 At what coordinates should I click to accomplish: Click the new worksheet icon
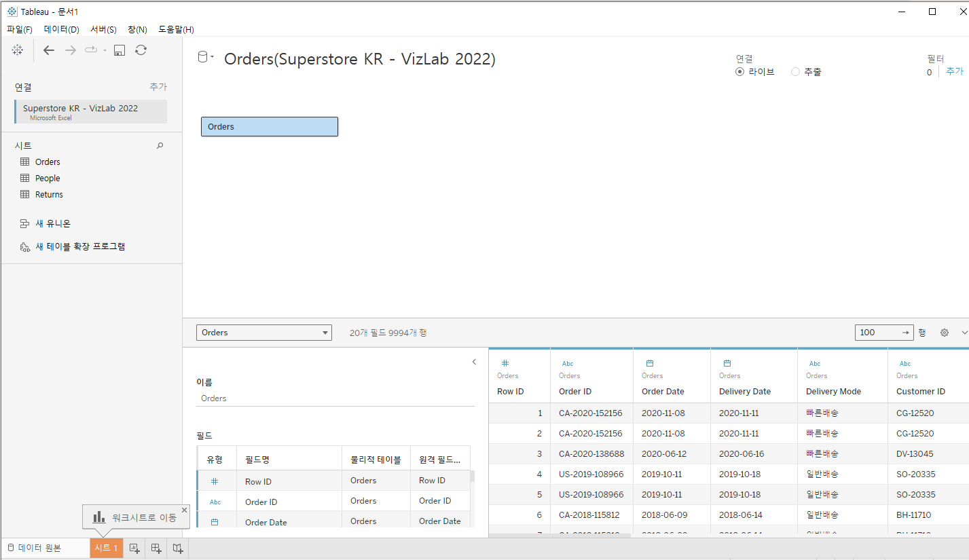(134, 548)
